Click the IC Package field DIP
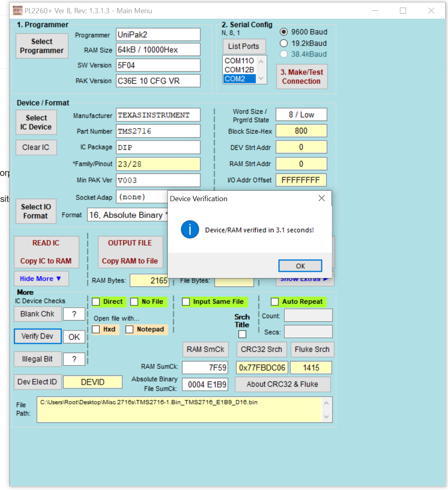The height and width of the screenshot is (490, 448). tap(158, 147)
